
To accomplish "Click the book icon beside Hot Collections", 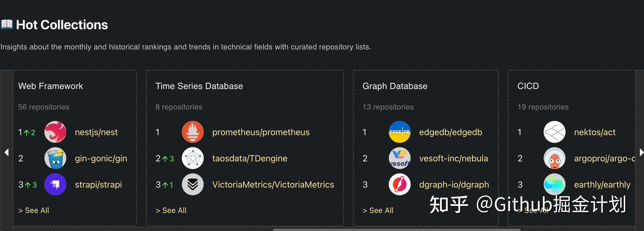I will point(7,24).
